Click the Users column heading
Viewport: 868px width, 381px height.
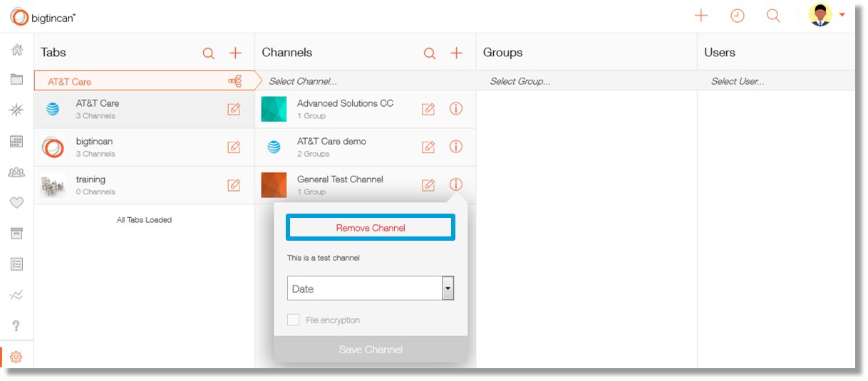(x=720, y=53)
